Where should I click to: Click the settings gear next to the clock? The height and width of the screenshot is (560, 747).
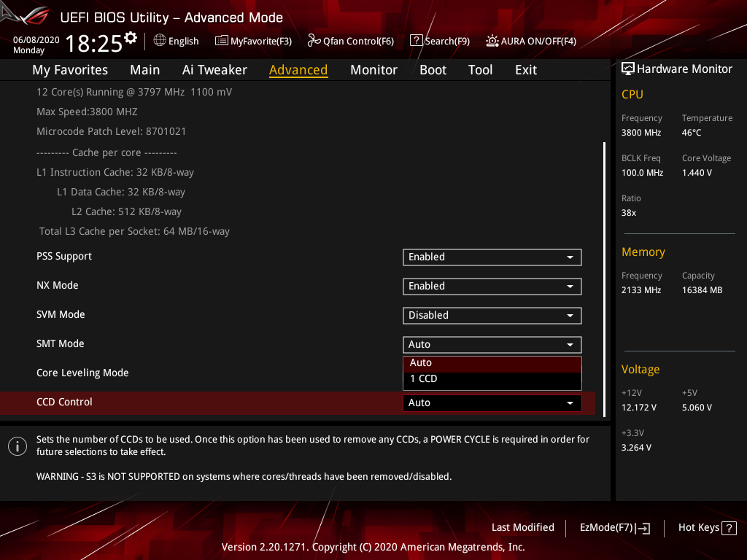[x=131, y=38]
